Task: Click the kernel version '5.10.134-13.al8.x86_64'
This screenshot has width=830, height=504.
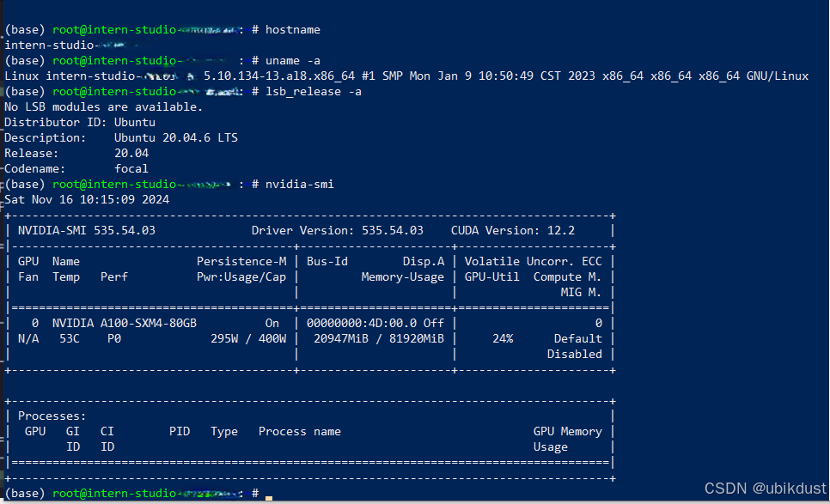Action: pyautogui.click(x=279, y=76)
